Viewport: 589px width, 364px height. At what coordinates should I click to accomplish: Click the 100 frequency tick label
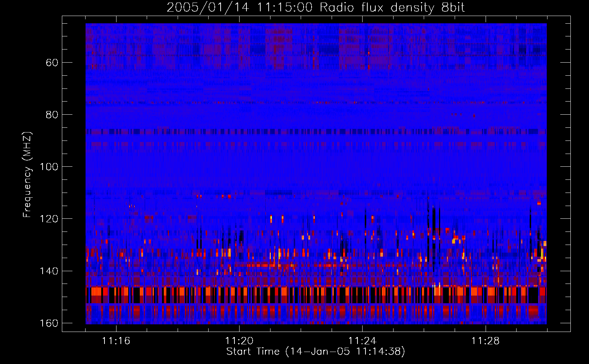49,167
